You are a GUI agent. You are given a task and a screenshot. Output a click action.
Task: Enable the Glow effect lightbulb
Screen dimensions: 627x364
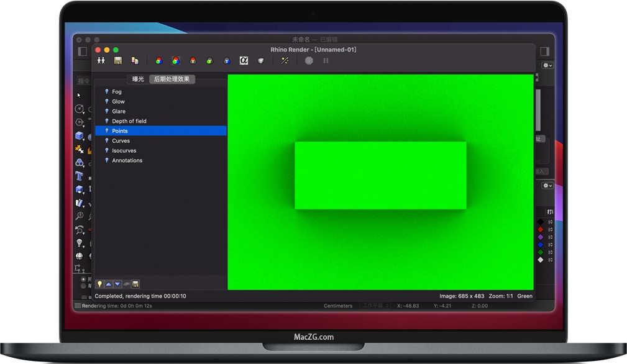[106, 101]
